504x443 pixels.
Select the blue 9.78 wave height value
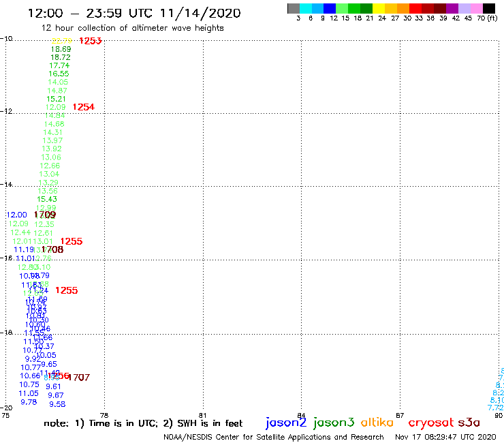coord(29,402)
